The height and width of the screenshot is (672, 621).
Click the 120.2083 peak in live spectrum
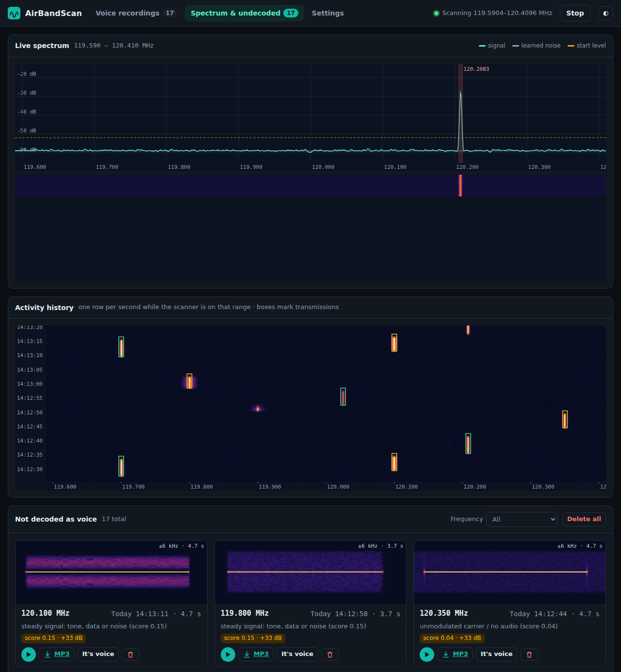[x=460, y=114]
